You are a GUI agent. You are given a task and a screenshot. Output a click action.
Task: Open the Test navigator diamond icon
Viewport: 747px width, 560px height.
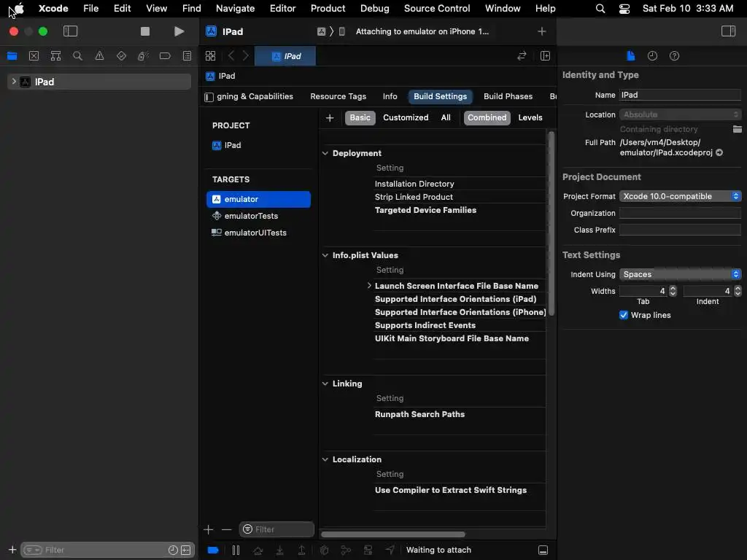point(122,56)
